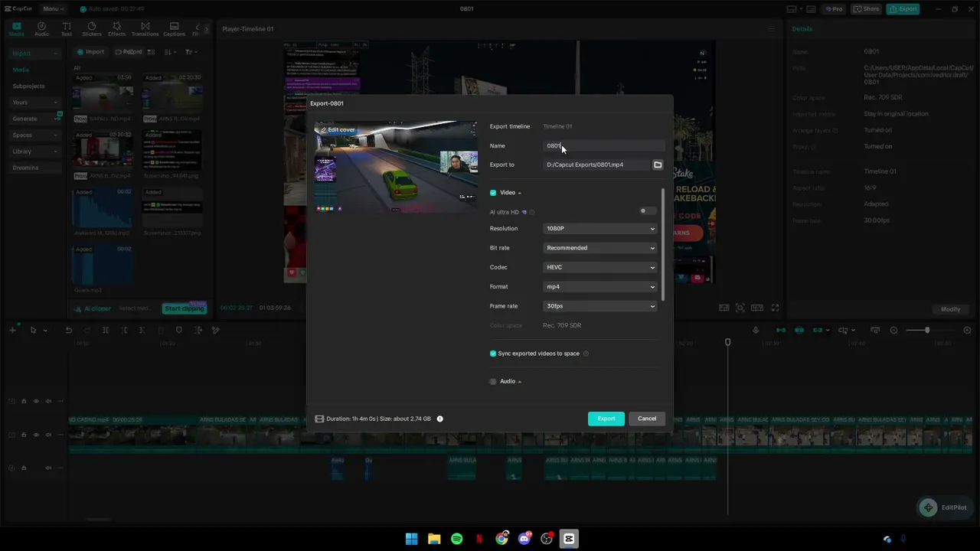This screenshot has width=980, height=551.
Task: Uncheck Sync exported videos to space
Action: 493,354
